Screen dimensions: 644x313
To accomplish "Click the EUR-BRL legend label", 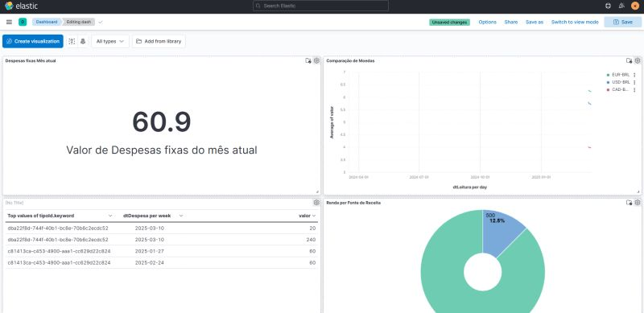I will pos(621,75).
